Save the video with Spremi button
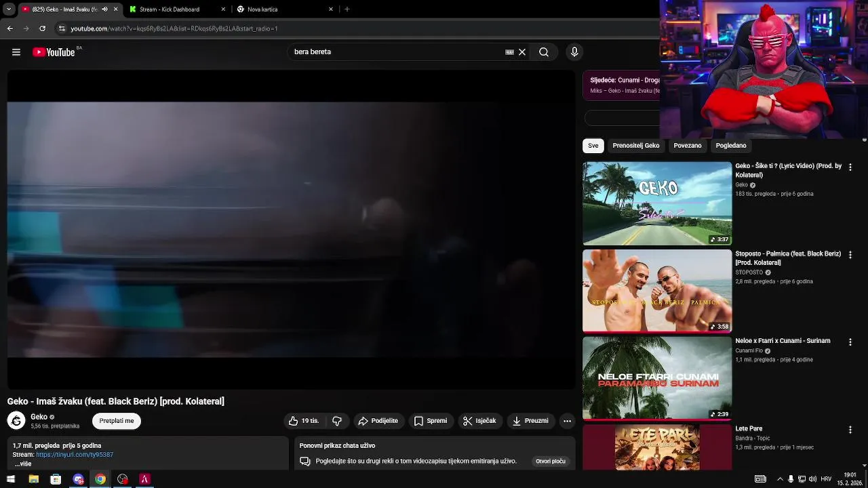 point(431,421)
